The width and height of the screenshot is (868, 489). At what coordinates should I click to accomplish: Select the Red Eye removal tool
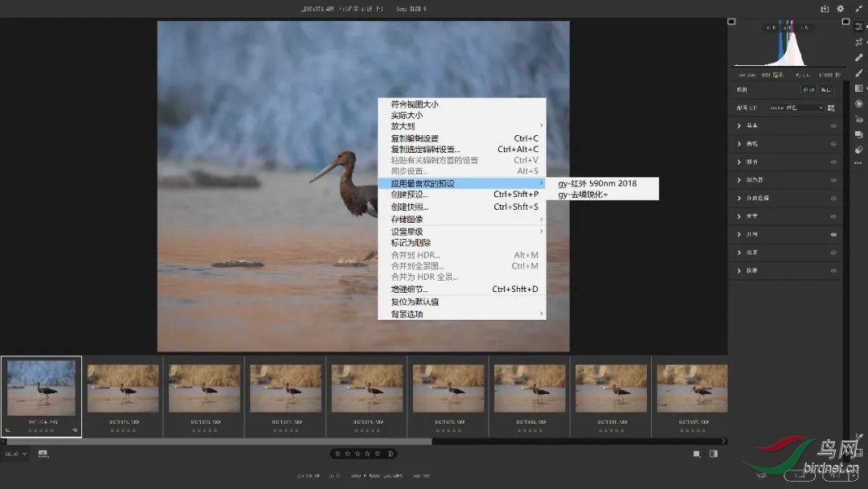pos(859,119)
